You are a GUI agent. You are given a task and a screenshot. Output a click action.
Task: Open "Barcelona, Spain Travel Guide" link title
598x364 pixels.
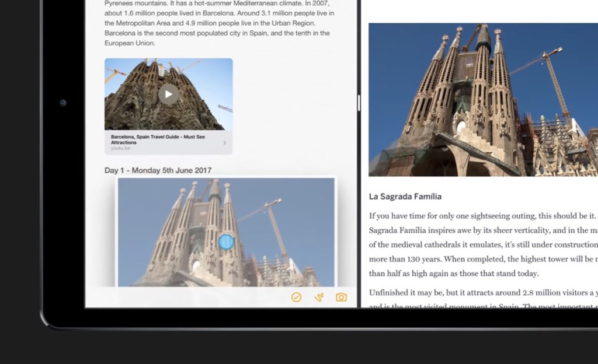[157, 139]
